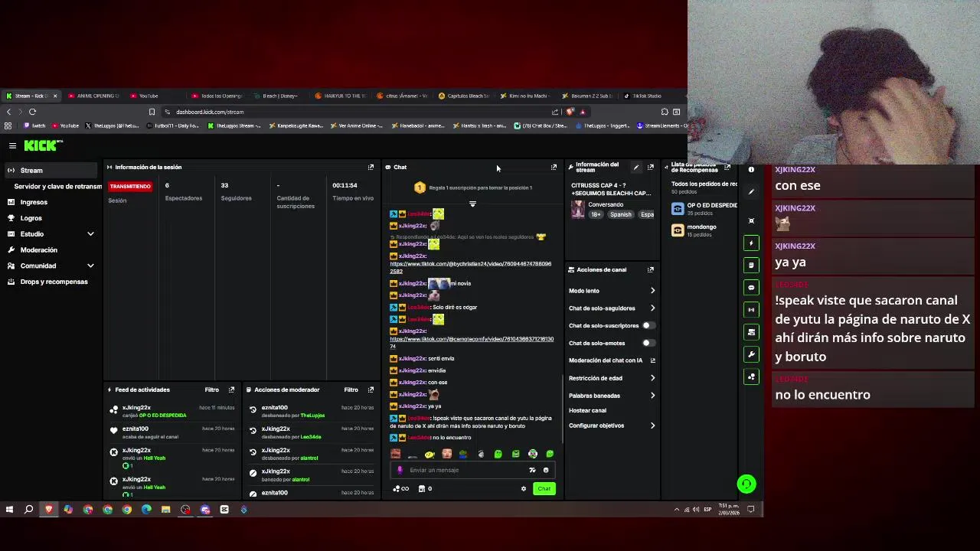Pop out the Acciones de moderador panel
This screenshot has width=980, height=551.
(x=371, y=390)
